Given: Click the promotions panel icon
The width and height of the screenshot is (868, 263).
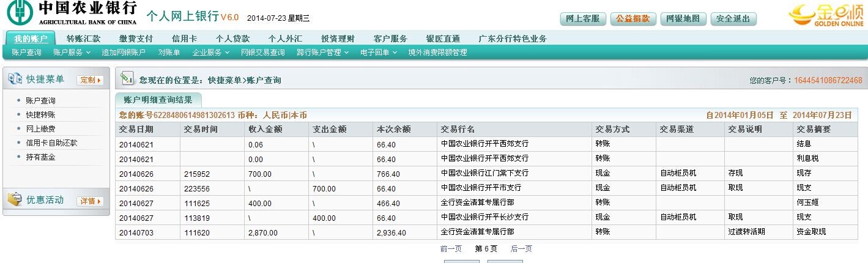Looking at the screenshot, I should tap(15, 199).
